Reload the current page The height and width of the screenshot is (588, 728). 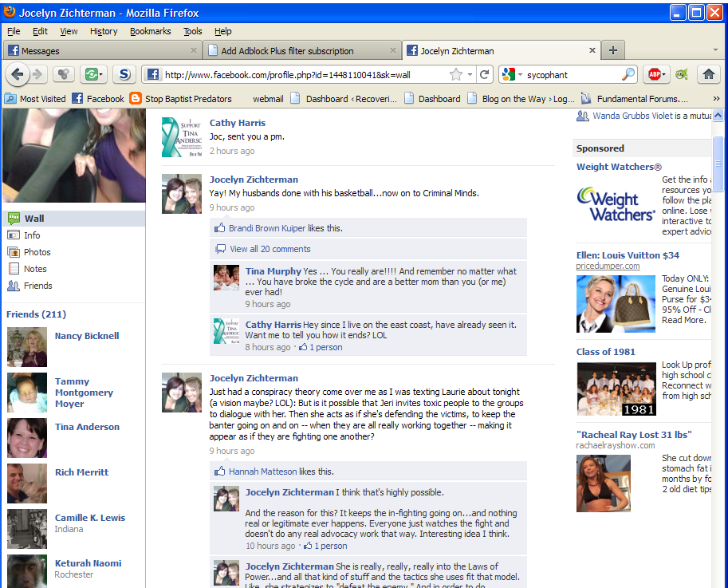pyautogui.click(x=484, y=74)
